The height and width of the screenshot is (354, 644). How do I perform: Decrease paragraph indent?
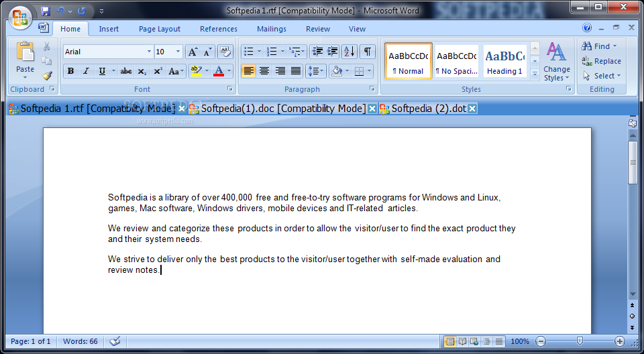[x=317, y=52]
